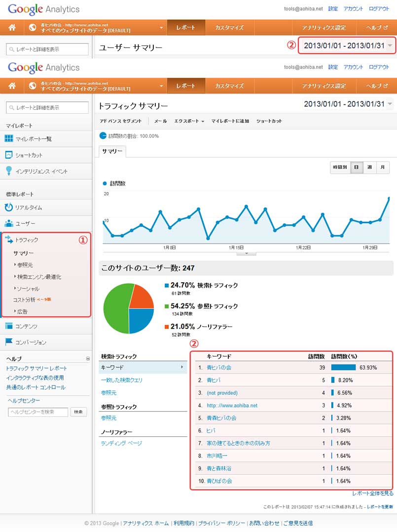397x532 pixels.
Task: Open date range picker beside トラフィック サマリー heading
Action: tap(348, 104)
